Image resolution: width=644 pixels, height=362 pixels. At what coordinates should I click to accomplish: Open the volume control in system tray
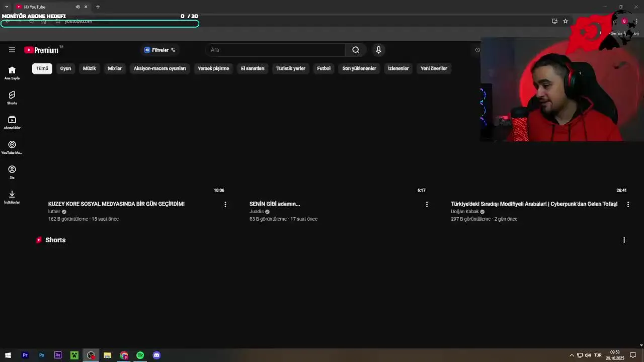(x=588, y=355)
